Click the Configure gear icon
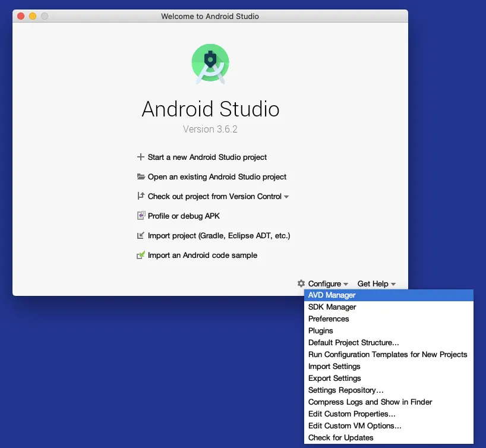Viewport: 486px width, 448px height. [x=301, y=283]
